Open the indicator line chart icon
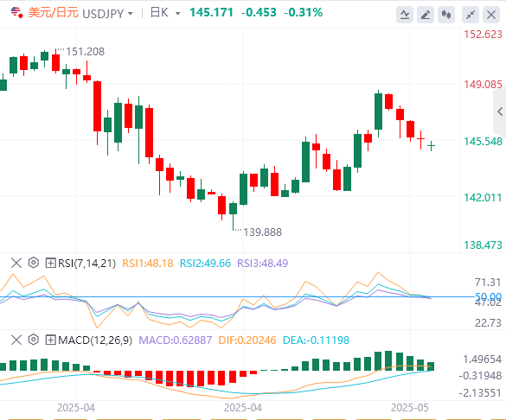Screen dimensions: 506x420 click(405, 15)
